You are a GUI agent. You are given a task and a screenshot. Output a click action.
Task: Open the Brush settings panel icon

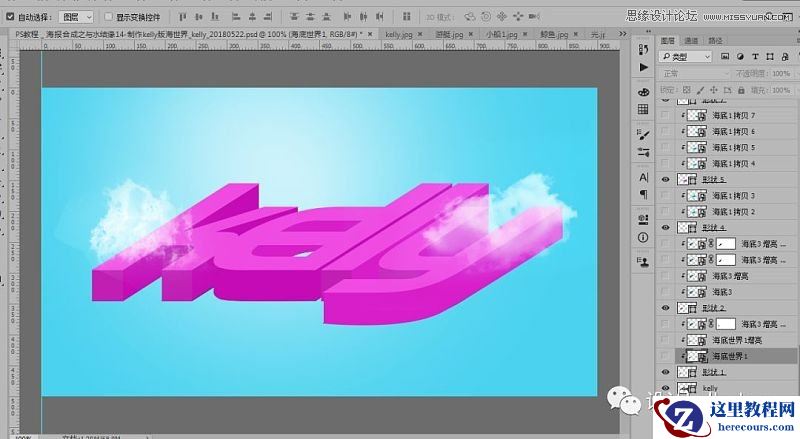pyautogui.click(x=643, y=135)
